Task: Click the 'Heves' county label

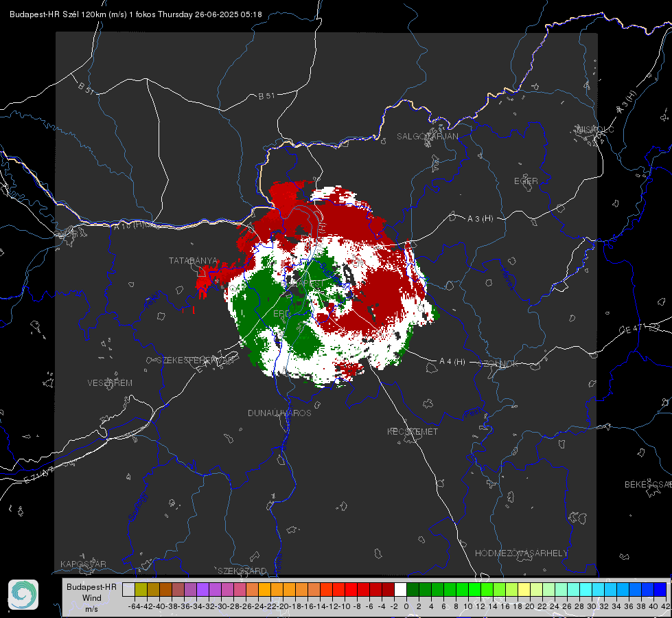Action: point(507,279)
